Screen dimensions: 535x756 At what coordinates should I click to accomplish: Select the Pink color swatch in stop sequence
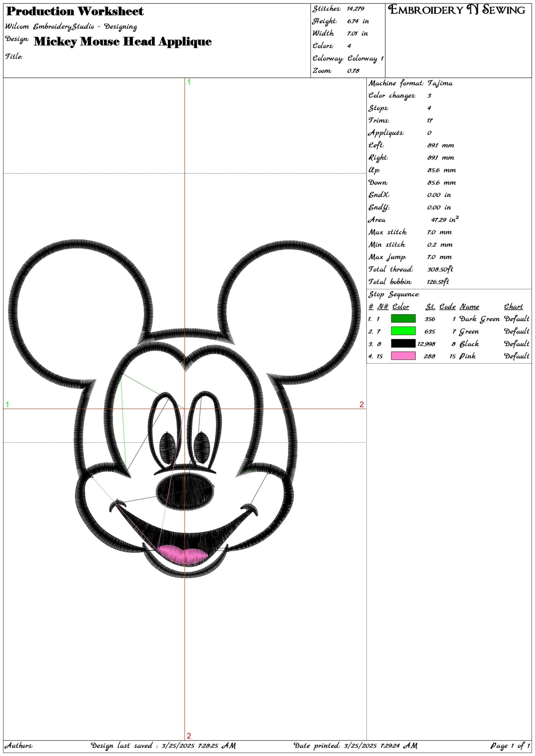pyautogui.click(x=403, y=356)
